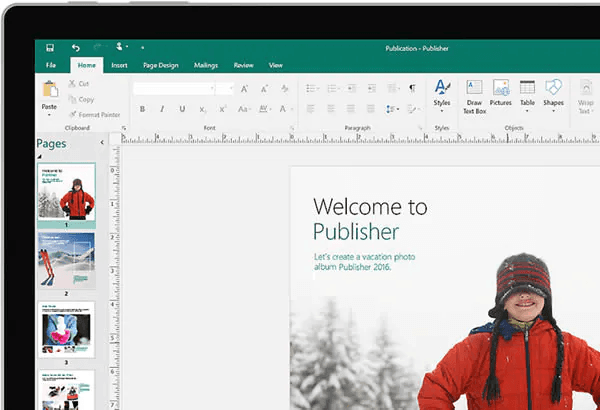Toggle Bold formatting

[x=142, y=109]
